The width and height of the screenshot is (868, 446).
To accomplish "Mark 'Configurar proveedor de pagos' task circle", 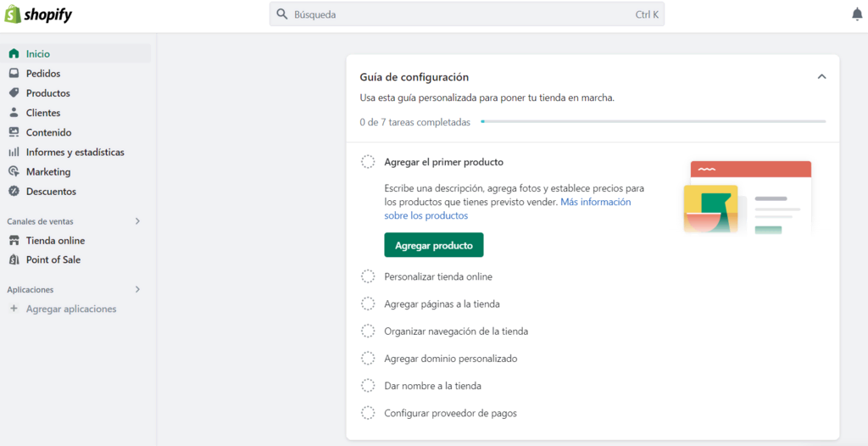I will pos(368,414).
